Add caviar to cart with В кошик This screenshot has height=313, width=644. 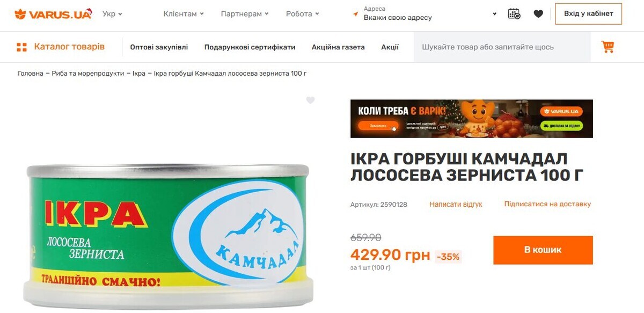543,250
